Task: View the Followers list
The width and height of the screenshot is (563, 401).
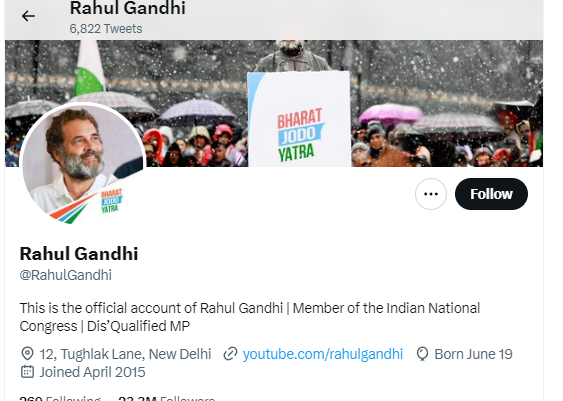Action: click(167, 398)
